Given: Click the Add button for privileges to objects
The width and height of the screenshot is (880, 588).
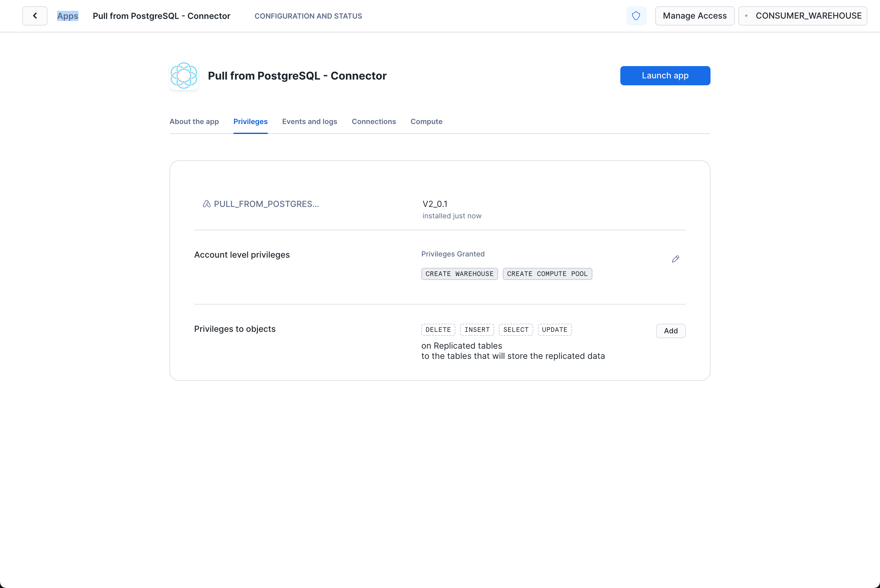Looking at the screenshot, I should tap(671, 331).
